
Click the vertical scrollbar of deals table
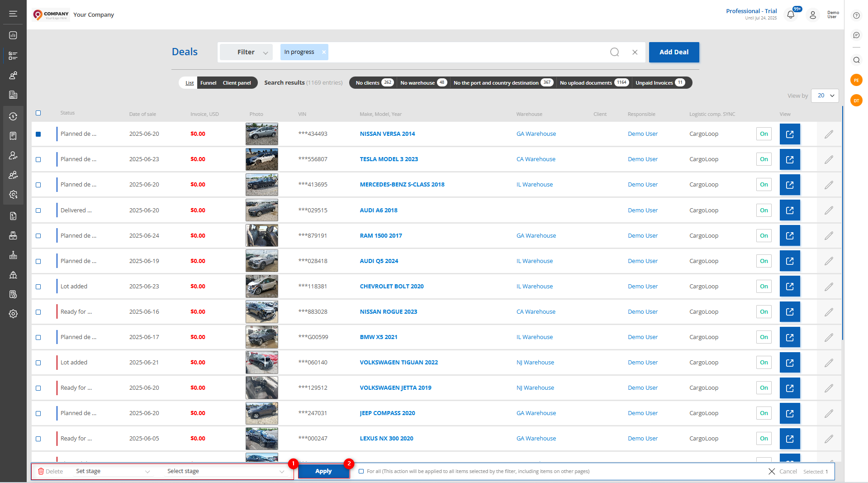click(842, 223)
